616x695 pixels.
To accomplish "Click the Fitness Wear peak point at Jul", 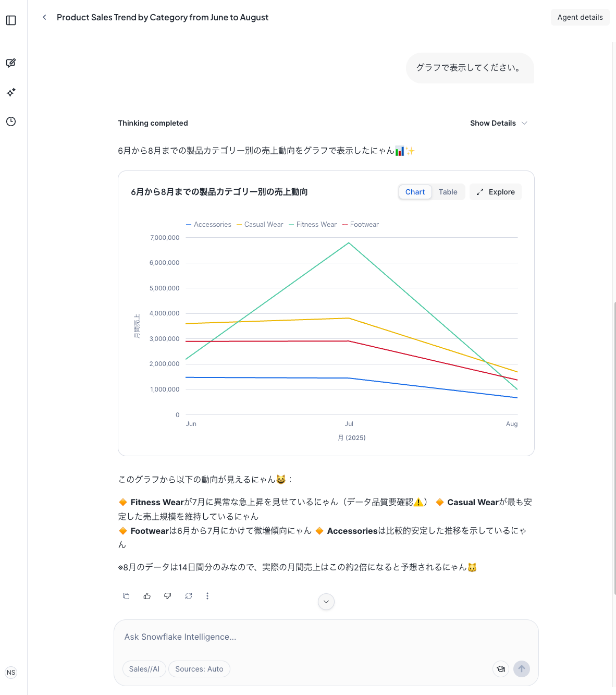I will [x=349, y=243].
